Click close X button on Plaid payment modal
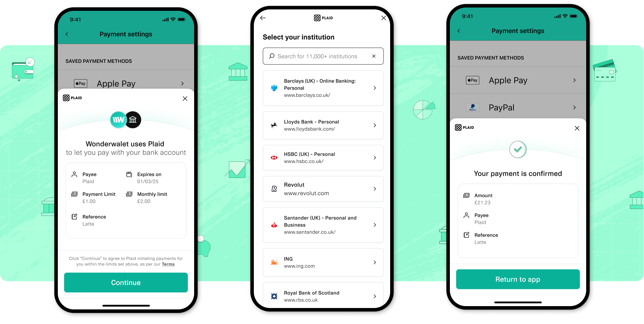644x324 pixels. pos(185,98)
